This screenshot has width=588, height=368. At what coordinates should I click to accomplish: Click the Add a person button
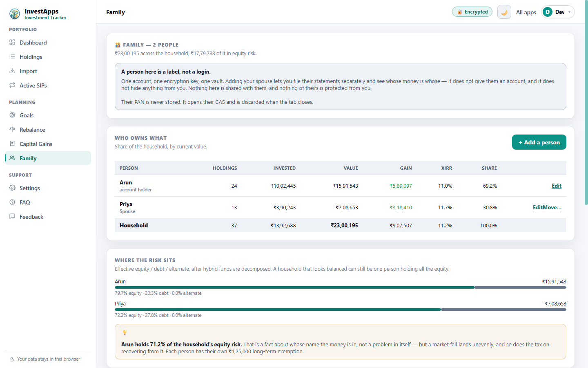pos(539,142)
